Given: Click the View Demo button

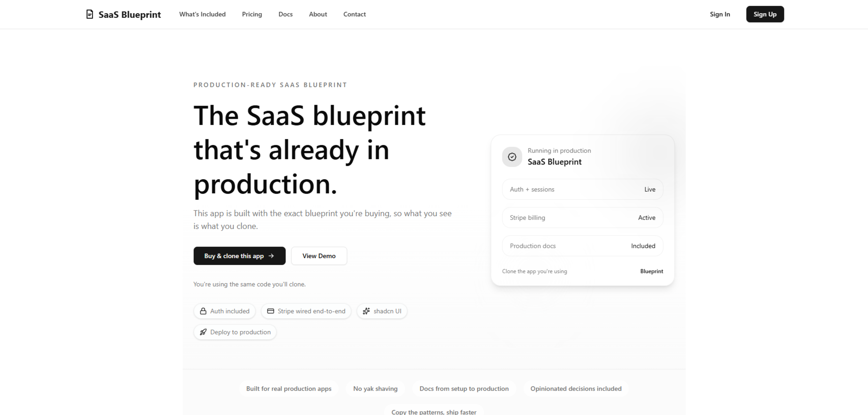Looking at the screenshot, I should 319,256.
